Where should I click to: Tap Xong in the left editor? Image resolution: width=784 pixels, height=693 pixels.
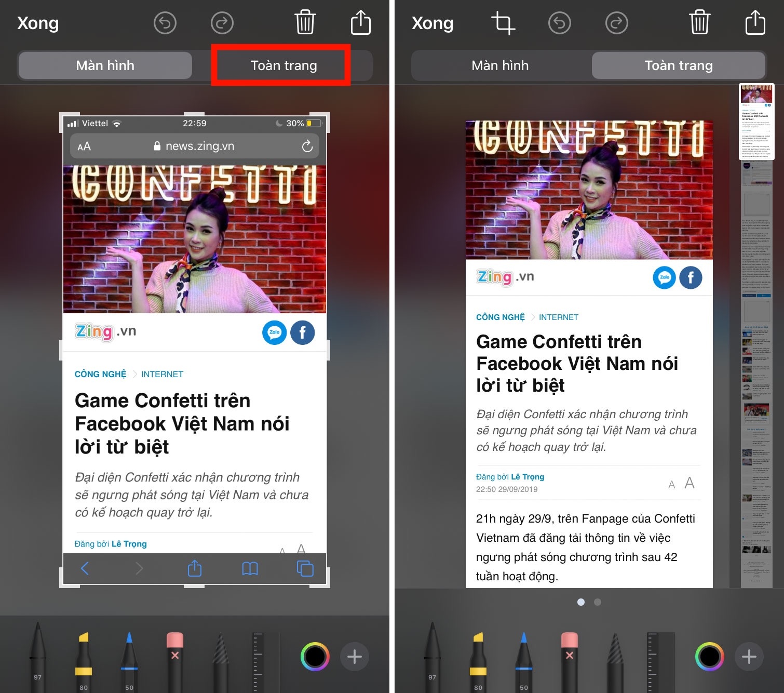38,23
